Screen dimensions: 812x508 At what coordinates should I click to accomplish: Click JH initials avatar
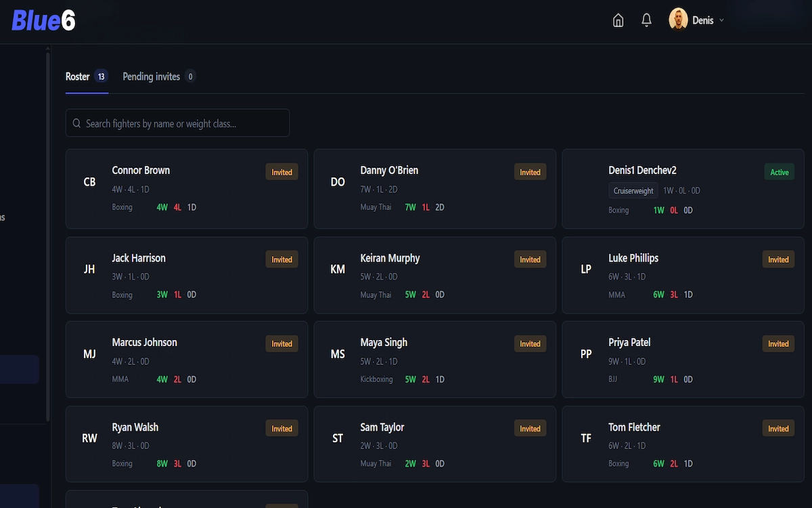pyautogui.click(x=89, y=270)
